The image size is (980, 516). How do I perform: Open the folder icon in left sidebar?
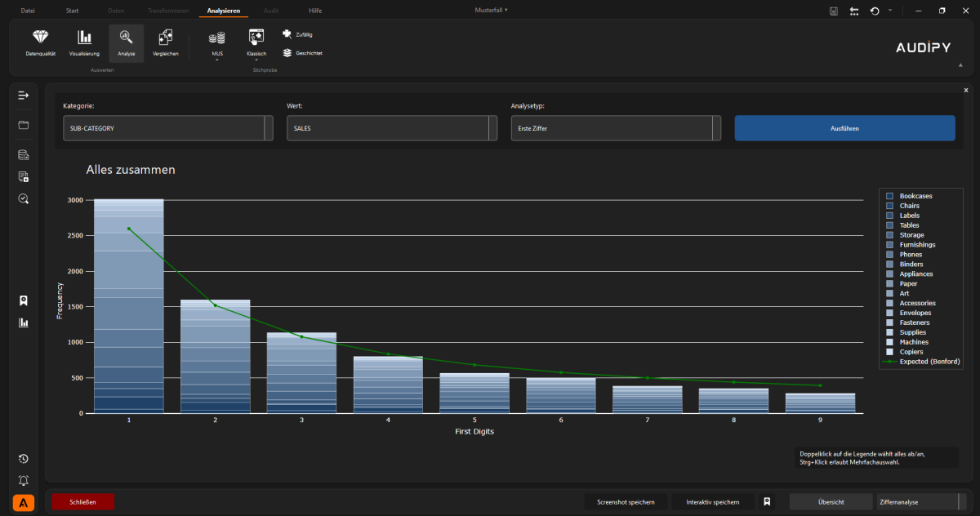tap(24, 125)
